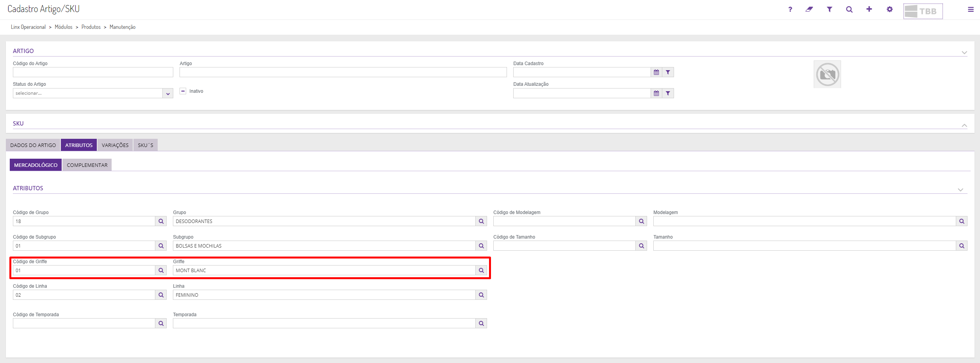The width and height of the screenshot is (980, 363).
Task: Open calendar picker for Data Cadastro
Action: [656, 72]
